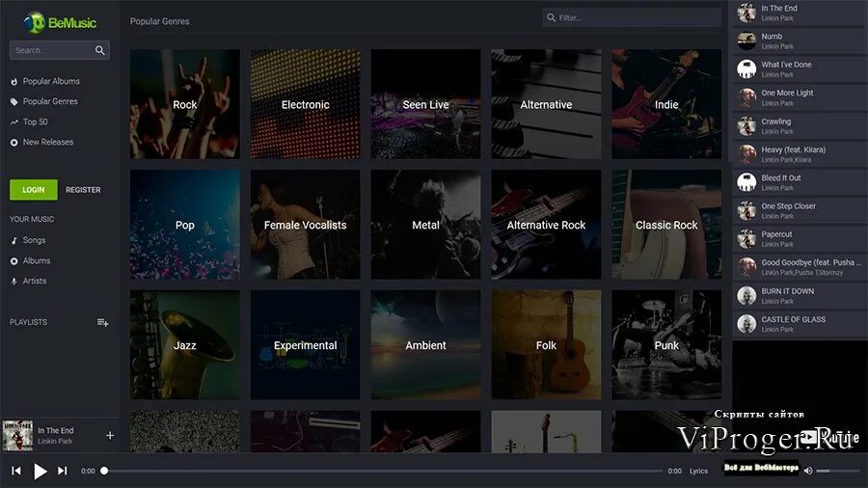The height and width of the screenshot is (488, 868).
Task: Adjust the volume slider
Action: [x=837, y=471]
